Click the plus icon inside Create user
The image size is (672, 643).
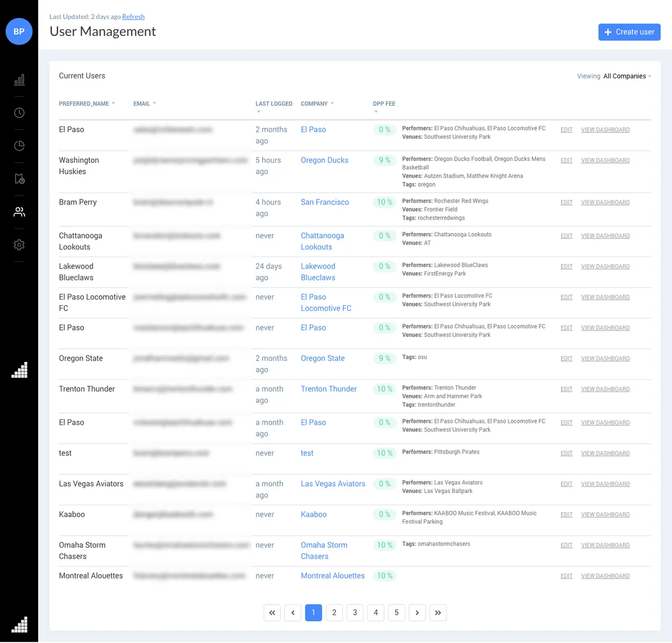coord(607,32)
